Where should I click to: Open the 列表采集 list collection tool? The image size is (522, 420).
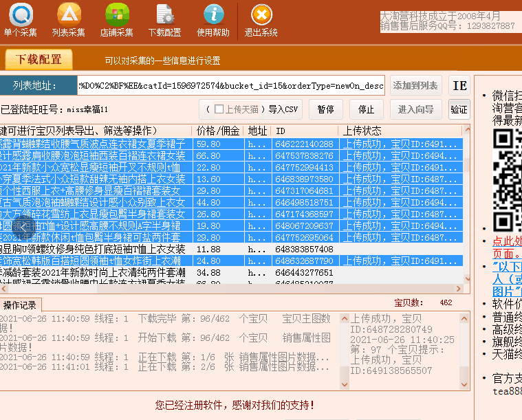69,21
